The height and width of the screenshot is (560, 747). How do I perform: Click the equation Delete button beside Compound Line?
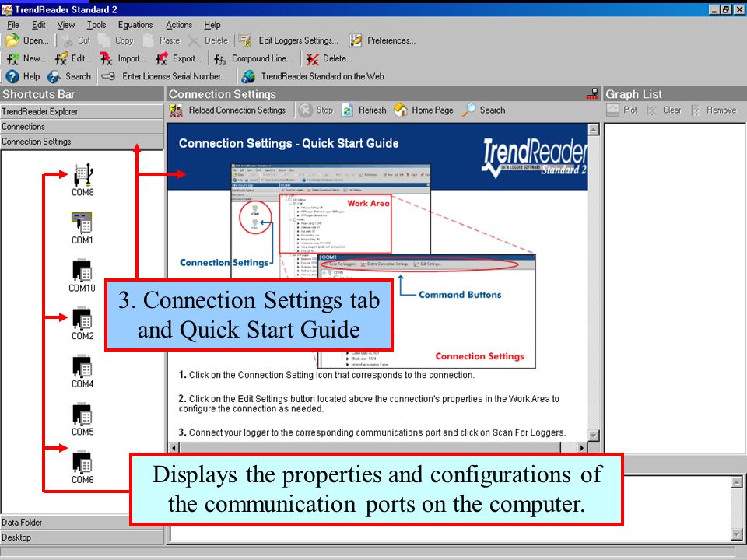(x=328, y=58)
